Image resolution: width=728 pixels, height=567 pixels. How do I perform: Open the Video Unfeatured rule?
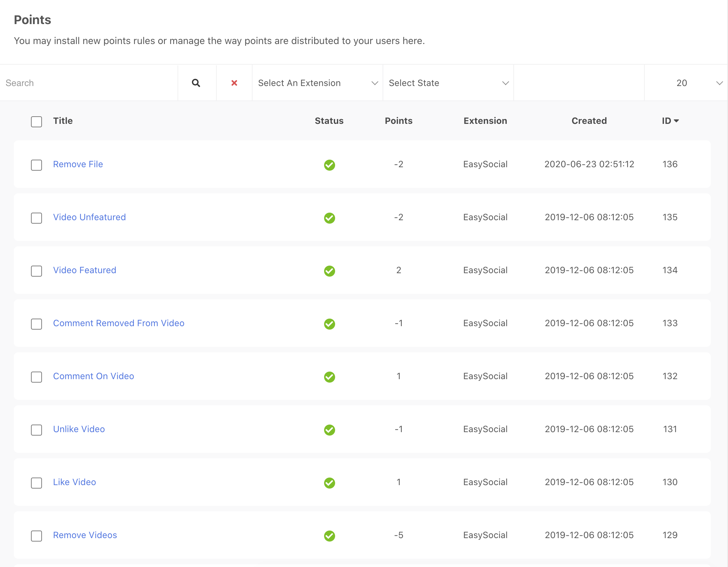click(89, 217)
